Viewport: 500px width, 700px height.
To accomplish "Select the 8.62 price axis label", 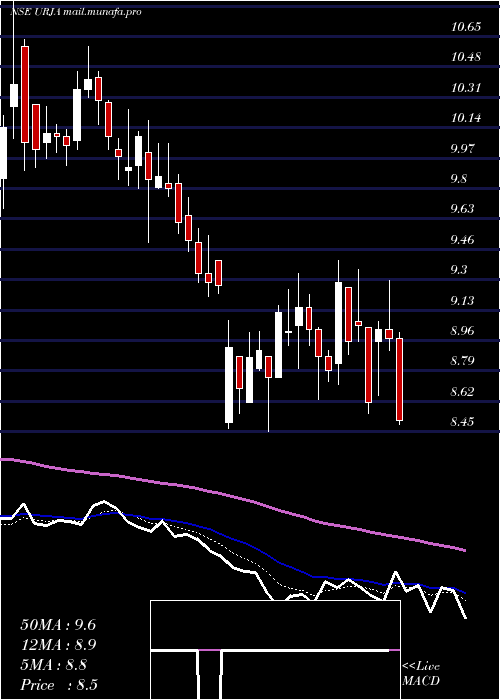I will click(x=463, y=392).
